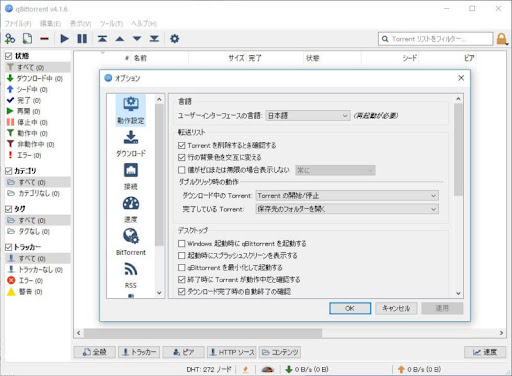512x376 pixels.
Task: Move torrent to top of queue icon
Action: (102, 39)
